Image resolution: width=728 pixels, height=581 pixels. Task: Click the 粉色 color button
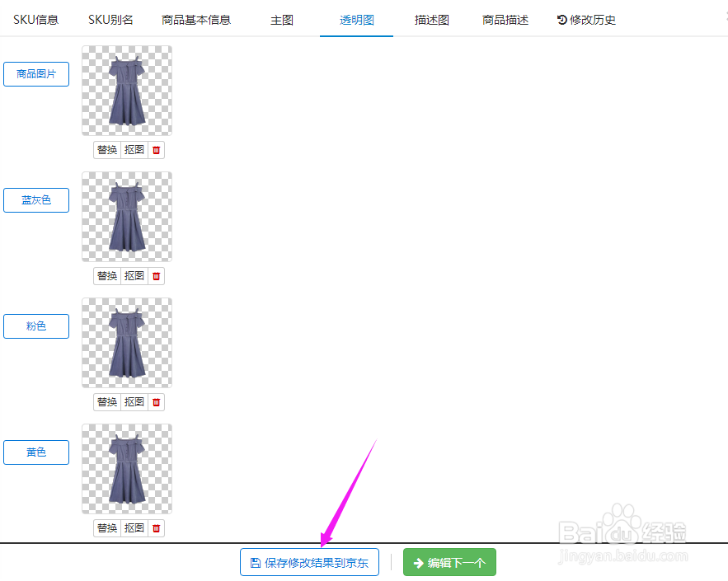(36, 326)
